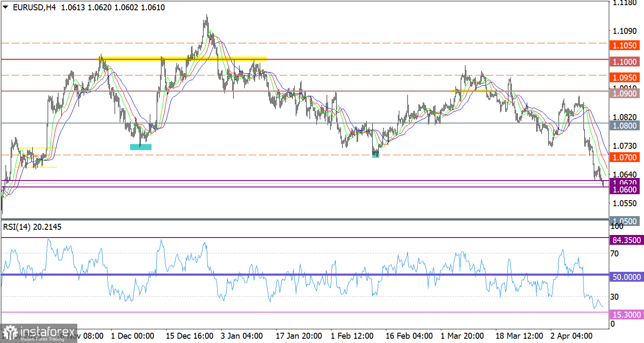Select the 1.1050 orange price level label
This screenshot has width=644, height=343.
tap(625, 45)
